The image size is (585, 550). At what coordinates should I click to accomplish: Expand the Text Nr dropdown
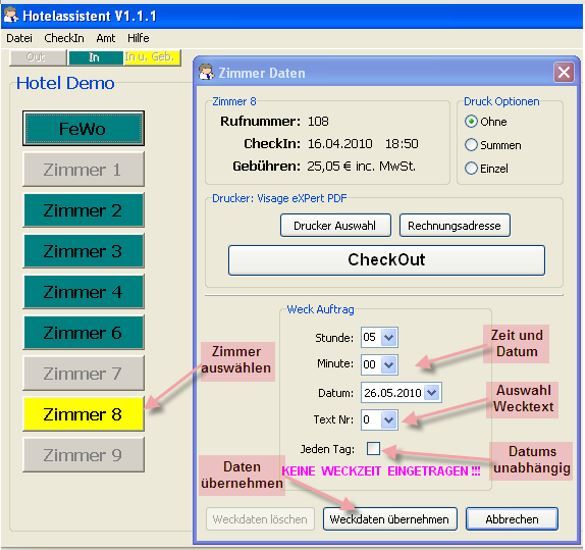pyautogui.click(x=389, y=420)
